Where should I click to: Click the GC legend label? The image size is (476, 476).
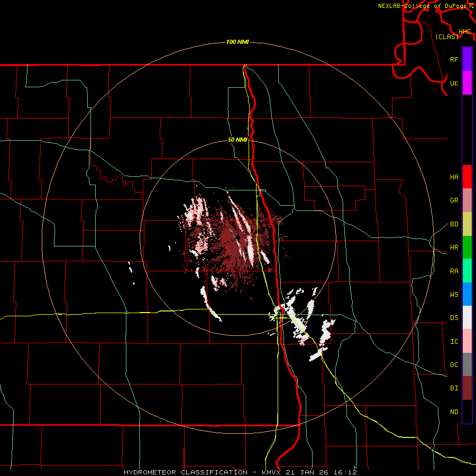click(454, 364)
